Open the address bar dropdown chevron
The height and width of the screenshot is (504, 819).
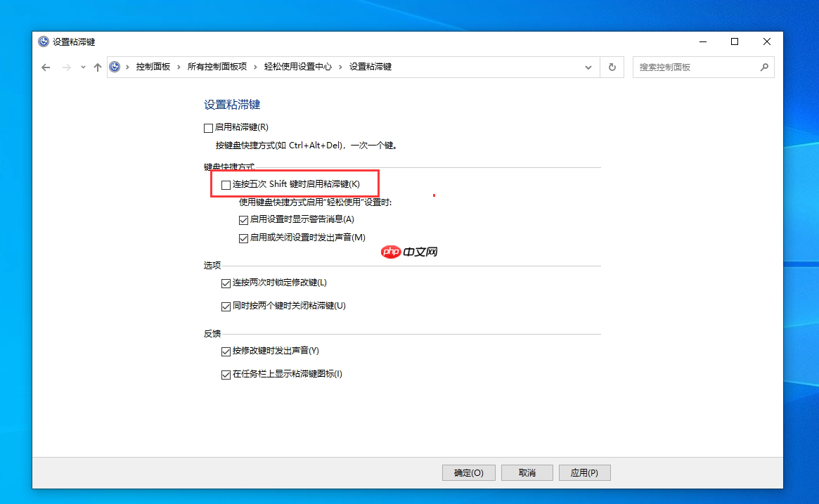588,67
